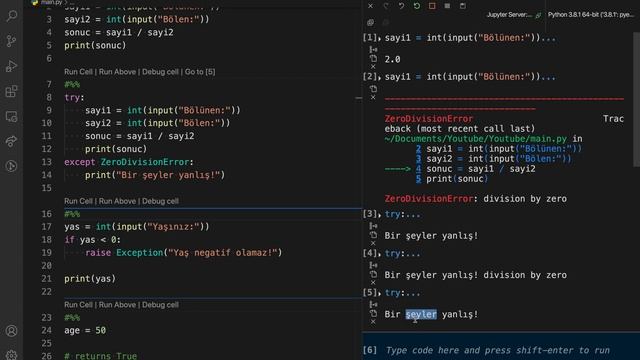Open the Extensions view
This screenshot has width=640, height=360.
click(x=11, y=91)
